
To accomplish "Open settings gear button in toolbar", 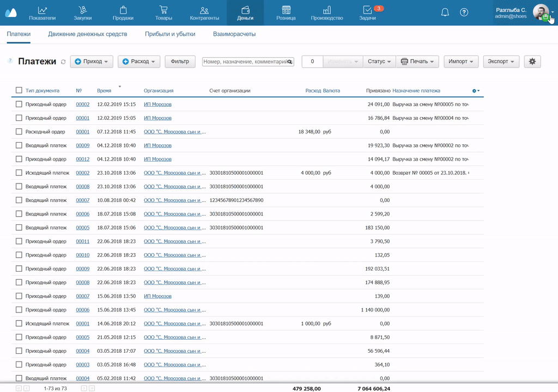I will (532, 62).
